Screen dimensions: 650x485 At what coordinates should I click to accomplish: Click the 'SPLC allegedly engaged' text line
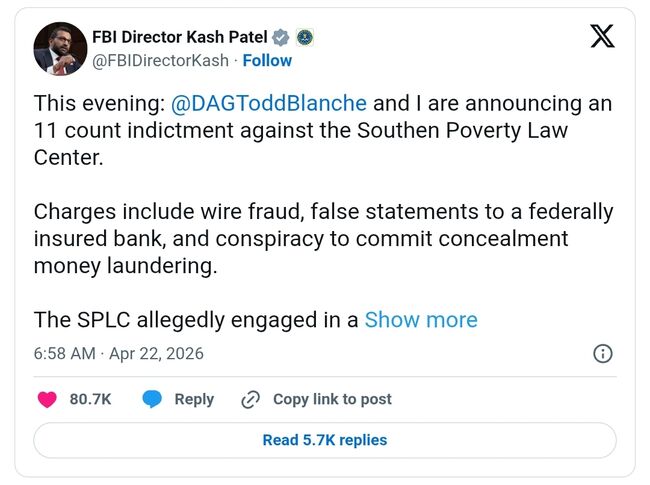click(x=196, y=319)
